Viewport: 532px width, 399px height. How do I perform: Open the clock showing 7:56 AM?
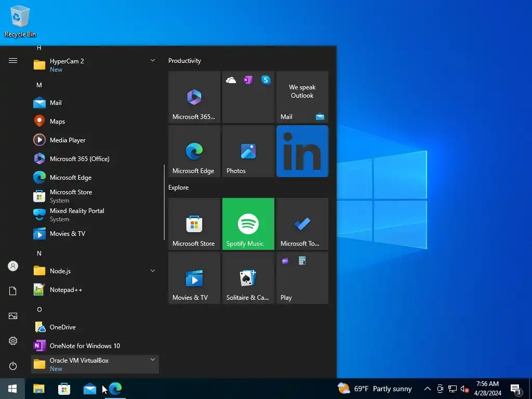point(487,389)
